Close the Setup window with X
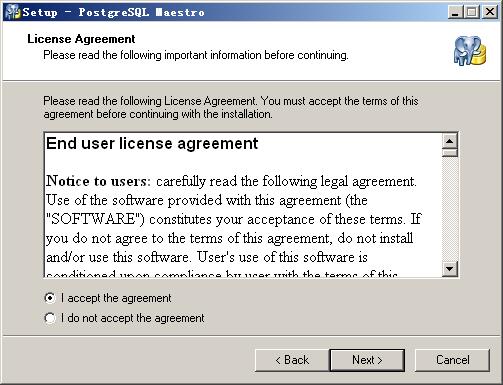 click(x=490, y=12)
